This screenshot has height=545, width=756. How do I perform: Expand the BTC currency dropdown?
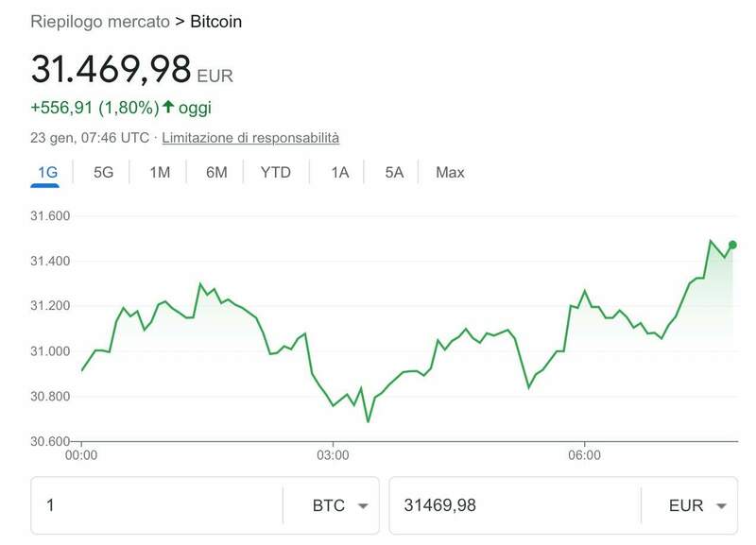(x=339, y=505)
